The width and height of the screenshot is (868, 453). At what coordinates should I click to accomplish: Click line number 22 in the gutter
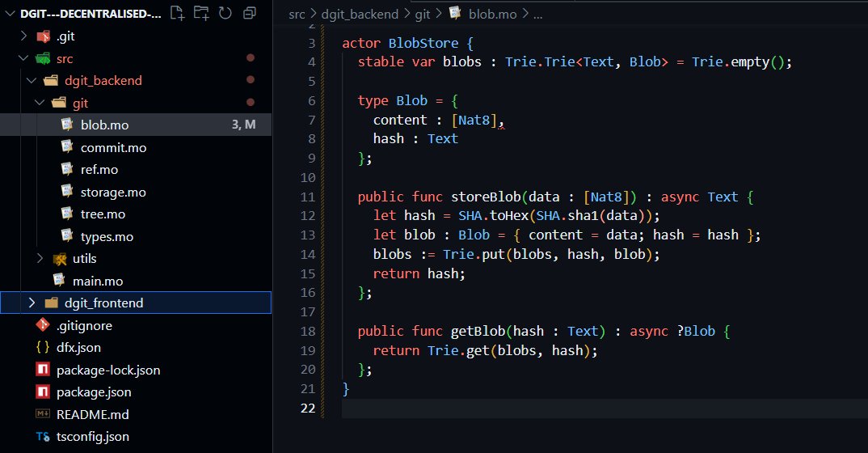(307, 409)
